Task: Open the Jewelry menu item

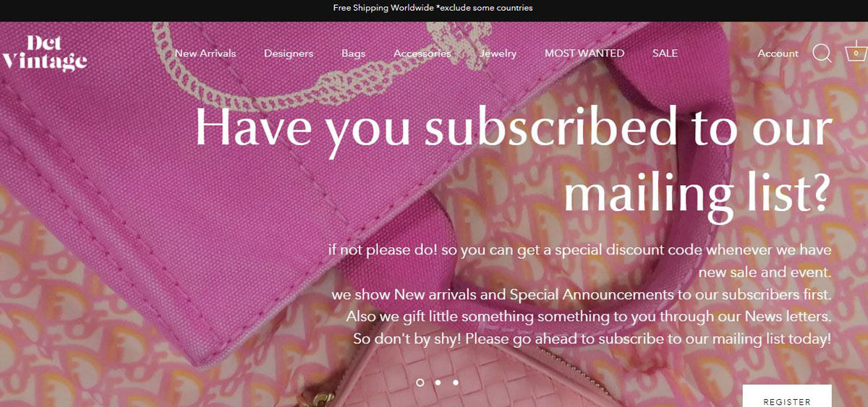Action: pyautogui.click(x=498, y=53)
